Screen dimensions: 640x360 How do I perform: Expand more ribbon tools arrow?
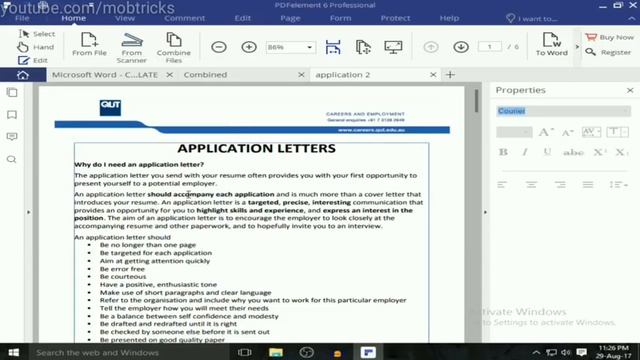point(577,47)
